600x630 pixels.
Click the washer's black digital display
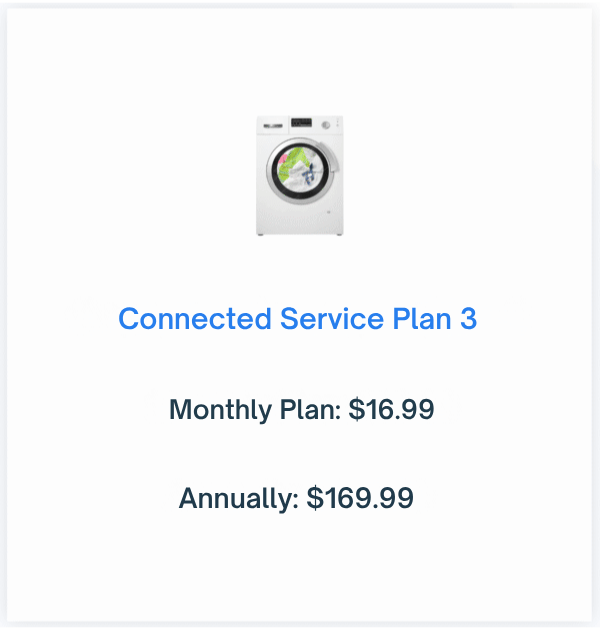tap(301, 123)
